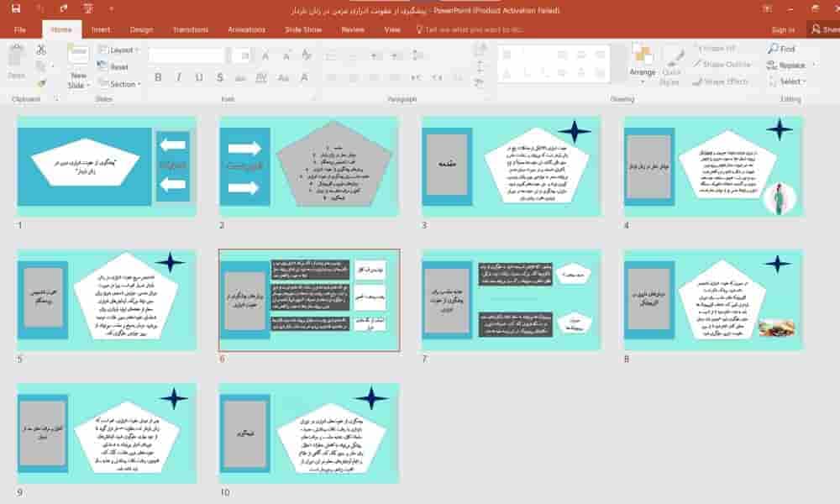The image size is (840, 504).
Task: Start slideshow from beginning via quick access icon
Action: click(88, 8)
